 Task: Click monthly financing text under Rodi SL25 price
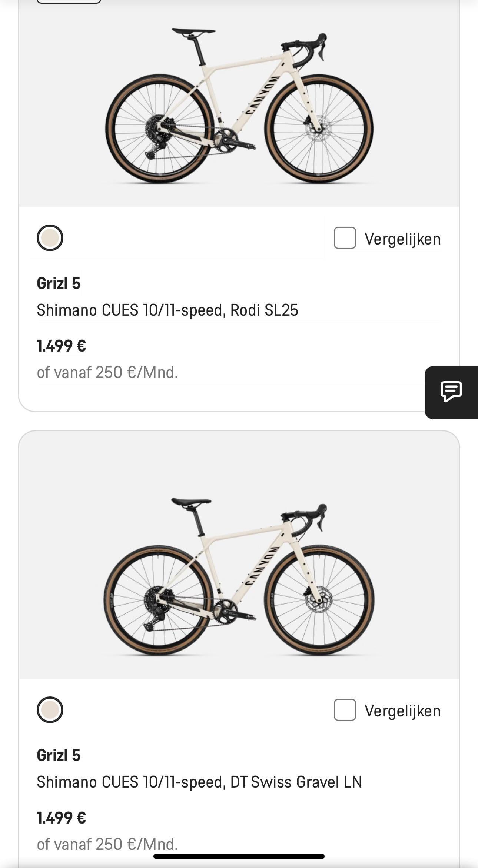[x=107, y=372]
